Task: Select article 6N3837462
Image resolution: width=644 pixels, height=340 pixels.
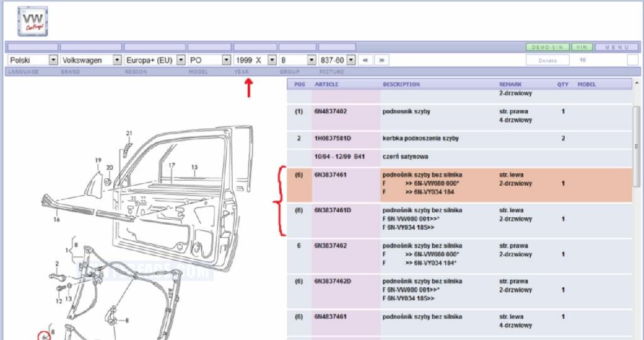Action: (331, 246)
